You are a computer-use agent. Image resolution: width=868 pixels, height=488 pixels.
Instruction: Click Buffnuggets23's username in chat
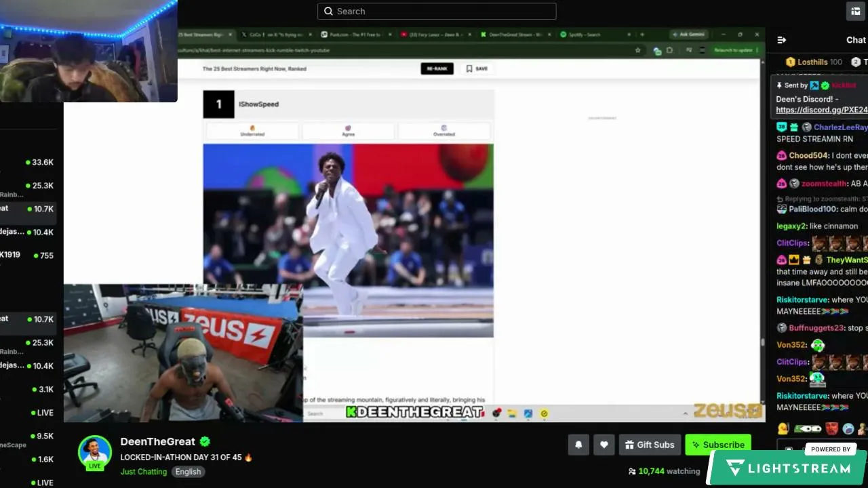tap(817, 328)
